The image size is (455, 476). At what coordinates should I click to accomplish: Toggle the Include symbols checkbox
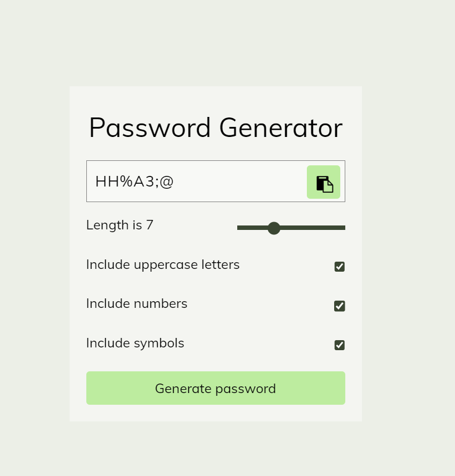pyautogui.click(x=339, y=345)
